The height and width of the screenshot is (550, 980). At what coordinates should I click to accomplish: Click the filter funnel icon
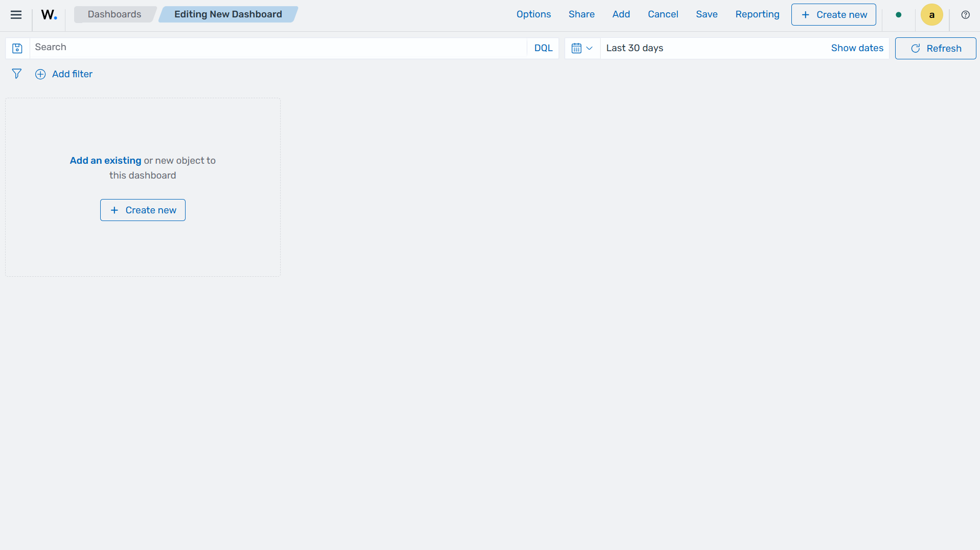point(16,74)
